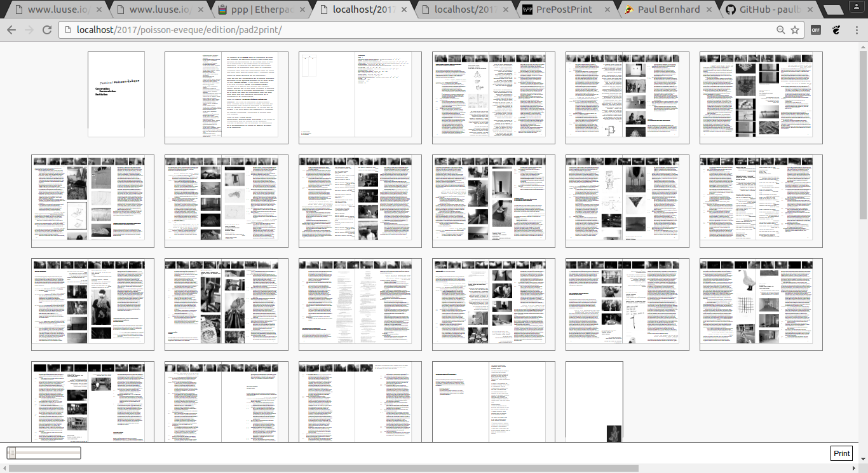Click the GNOME foot extension icon
The image size is (868, 473).
coord(836,30)
